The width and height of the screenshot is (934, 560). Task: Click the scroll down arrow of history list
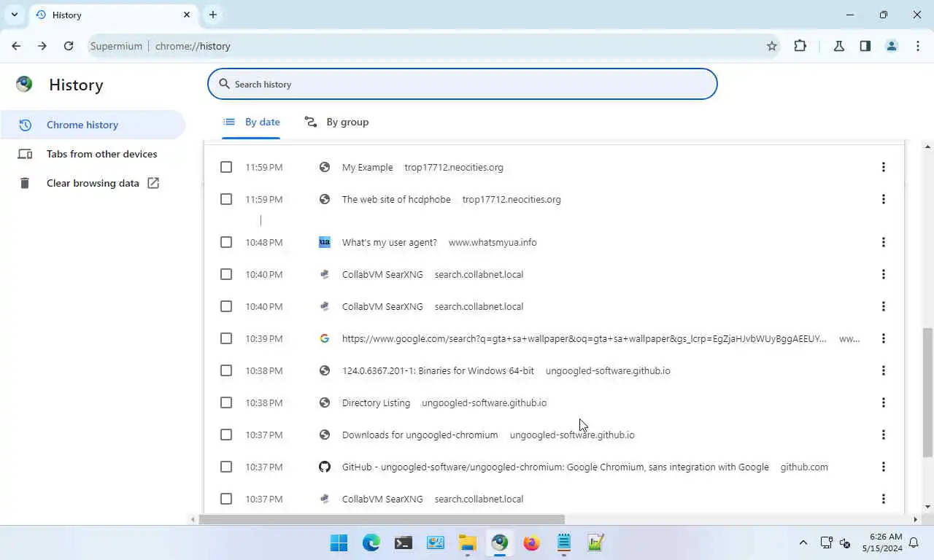(927, 507)
